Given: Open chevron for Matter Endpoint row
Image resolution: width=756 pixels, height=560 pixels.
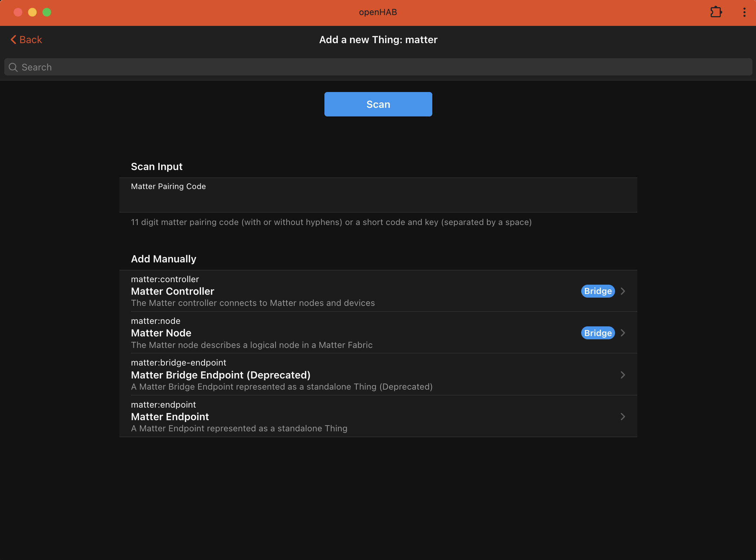Looking at the screenshot, I should click(x=623, y=417).
